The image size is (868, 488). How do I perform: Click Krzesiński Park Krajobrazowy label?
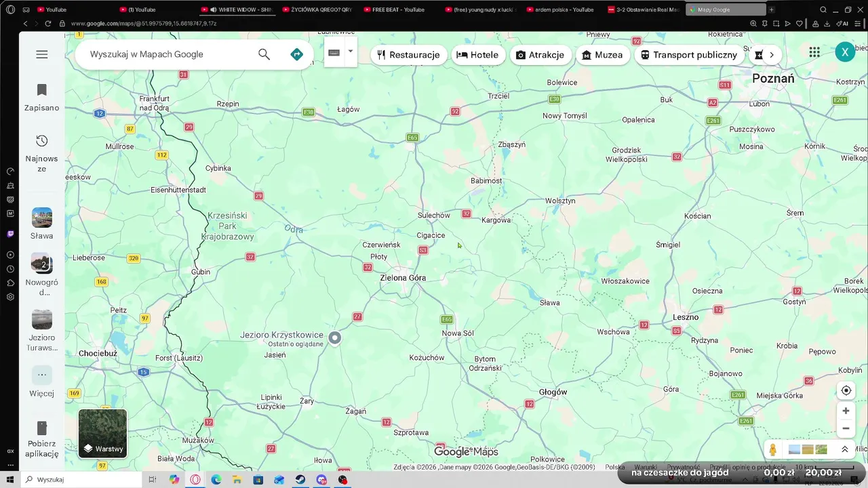tap(228, 226)
